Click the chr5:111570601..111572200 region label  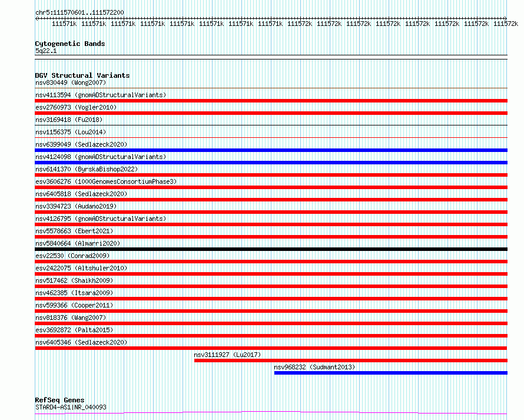click(x=79, y=12)
